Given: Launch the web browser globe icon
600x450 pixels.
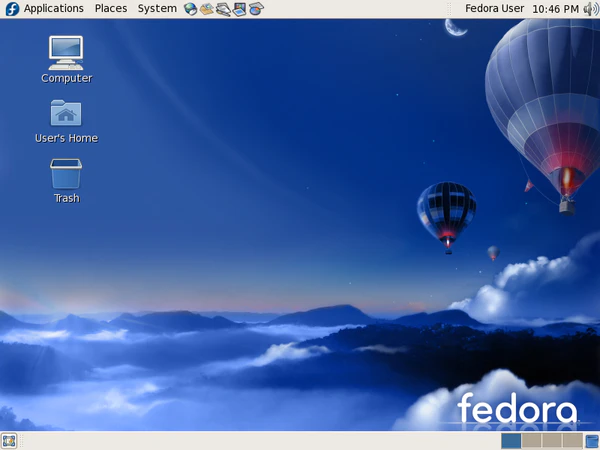Looking at the screenshot, I should click(191, 9).
